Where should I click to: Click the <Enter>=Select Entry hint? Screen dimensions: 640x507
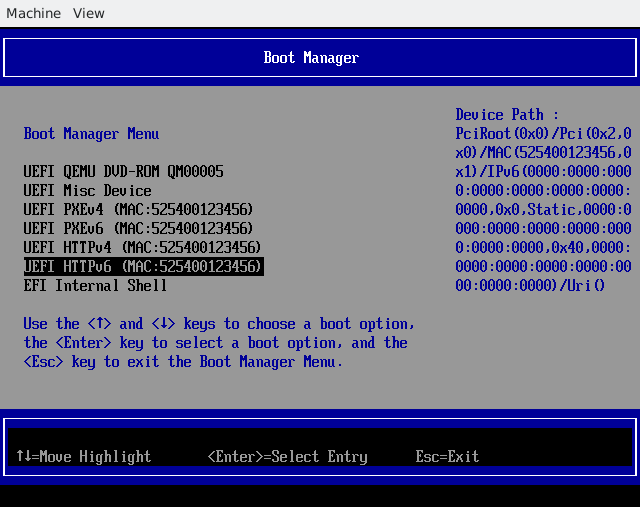pos(287,457)
